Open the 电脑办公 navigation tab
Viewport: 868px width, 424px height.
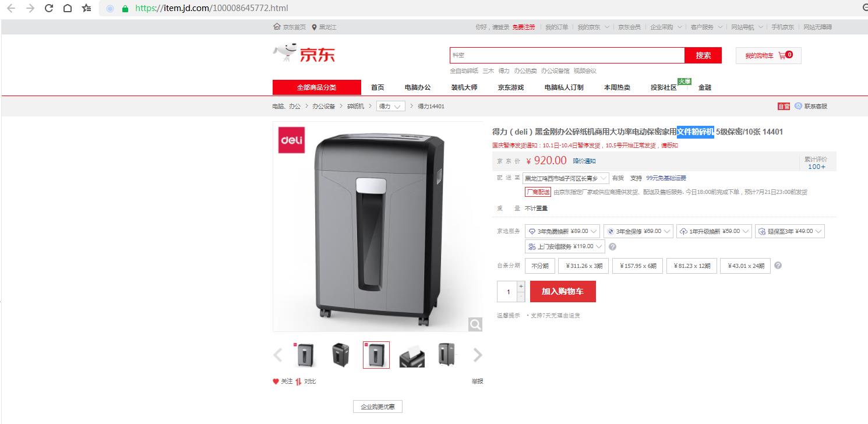[418, 87]
